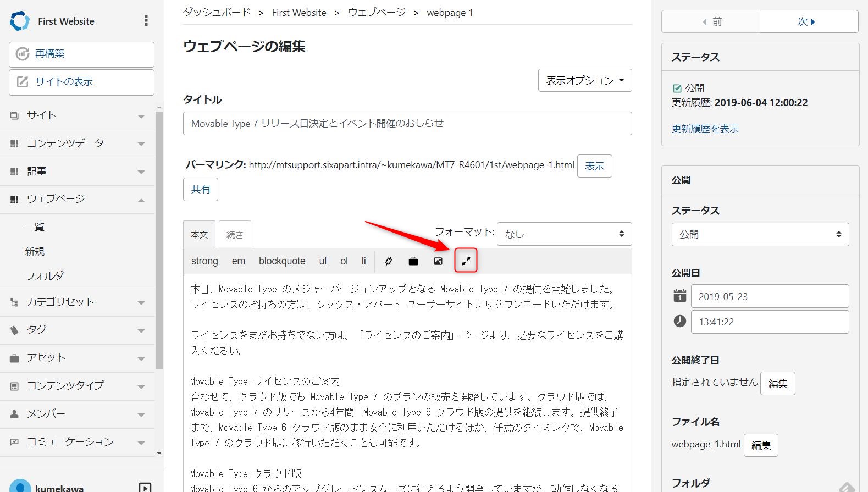Open the 更新履歴を表示 link
The image size is (868, 492).
705,129
